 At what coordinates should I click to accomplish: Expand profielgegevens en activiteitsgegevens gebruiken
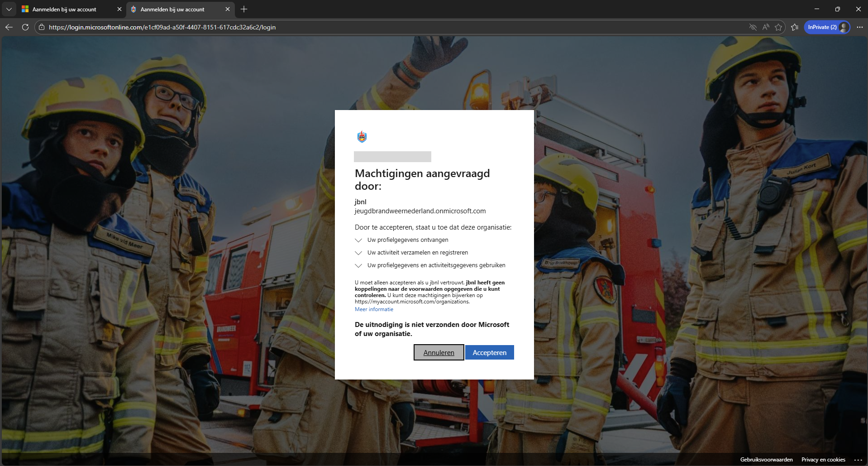pos(358,265)
